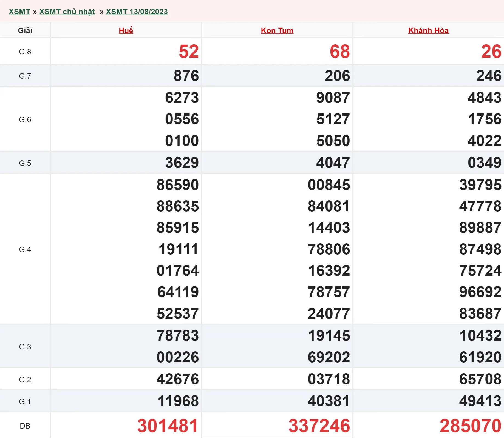This screenshot has height=439, width=504.
Task: Select the Khánh Hòa column header link
Action: [x=428, y=30]
